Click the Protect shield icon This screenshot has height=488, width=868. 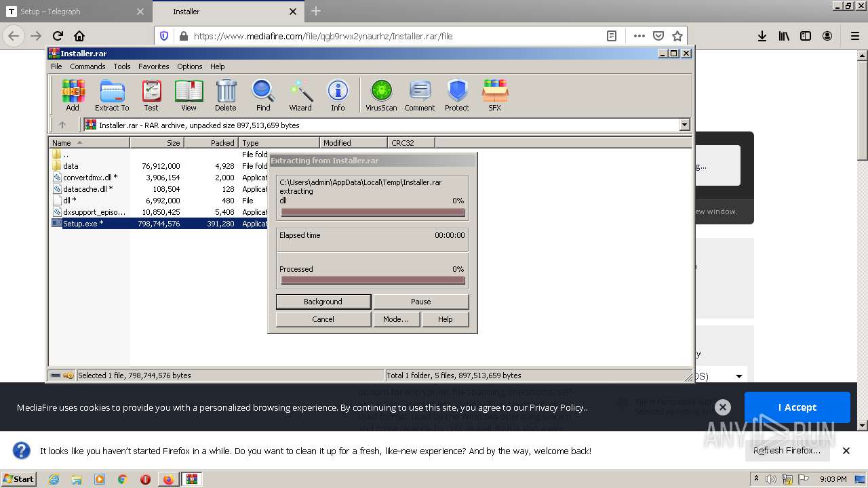pos(457,95)
